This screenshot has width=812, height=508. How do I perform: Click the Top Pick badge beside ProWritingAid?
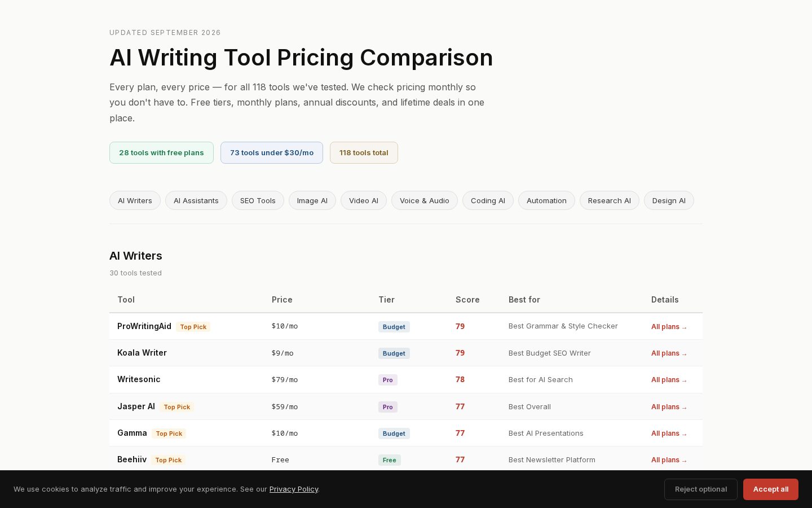point(193,327)
